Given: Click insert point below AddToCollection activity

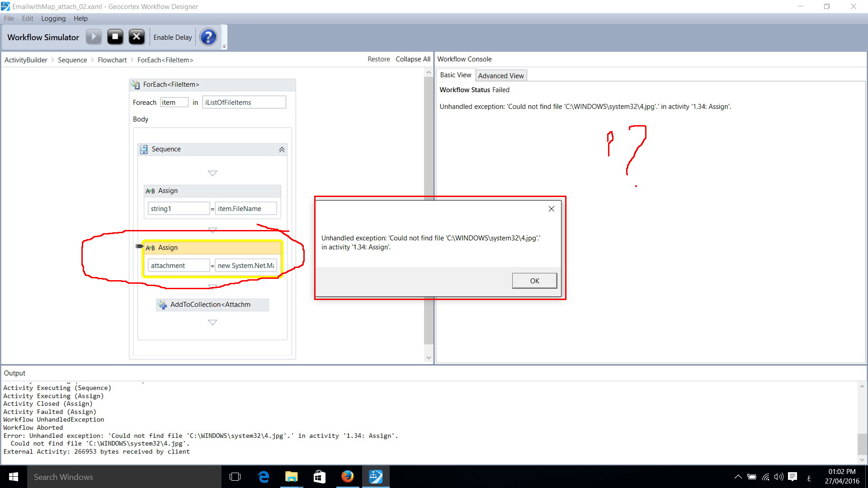Looking at the screenshot, I should [212, 323].
